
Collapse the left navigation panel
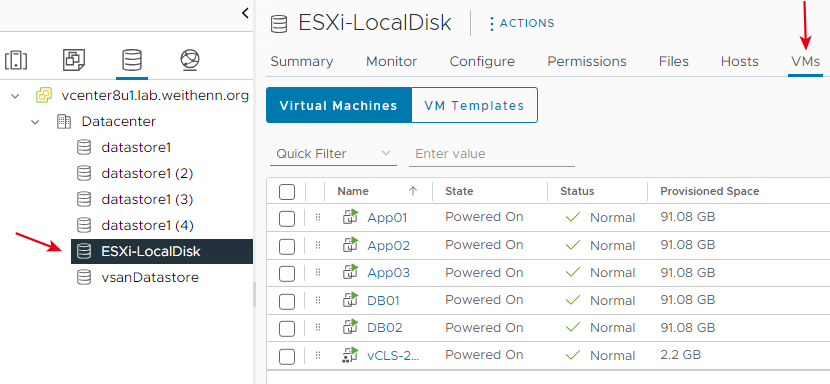245,13
